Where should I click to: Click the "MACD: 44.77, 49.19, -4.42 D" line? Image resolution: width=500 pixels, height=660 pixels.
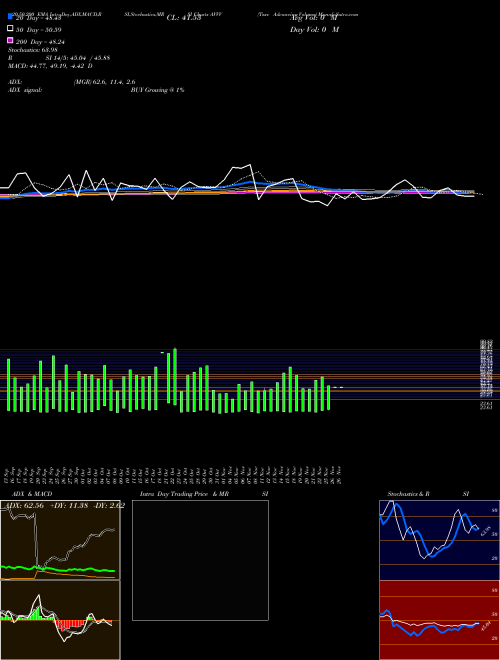50,66
